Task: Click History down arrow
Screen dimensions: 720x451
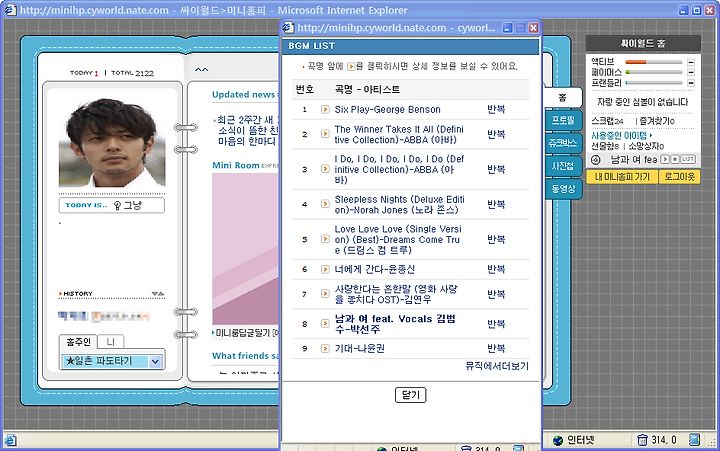Action: (155, 293)
